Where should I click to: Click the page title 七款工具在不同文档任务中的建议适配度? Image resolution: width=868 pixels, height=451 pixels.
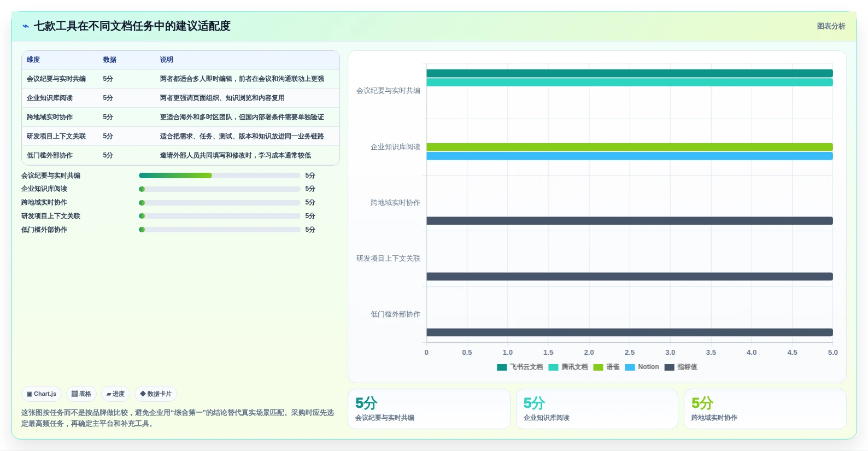click(132, 26)
